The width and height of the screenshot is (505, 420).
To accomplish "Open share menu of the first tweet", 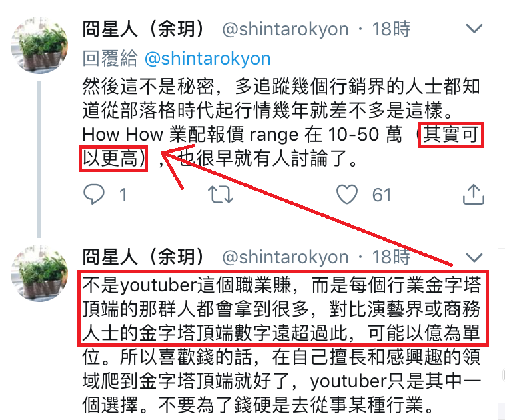I will click(474, 194).
